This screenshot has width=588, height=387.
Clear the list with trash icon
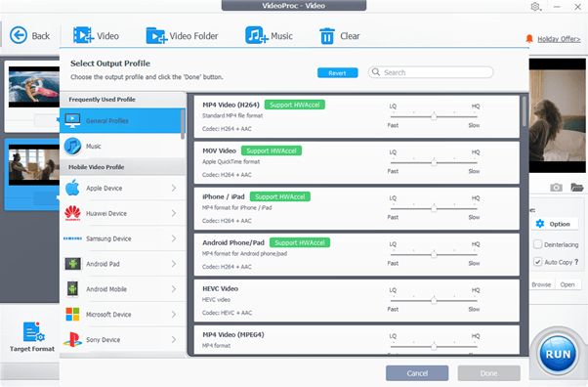tap(327, 36)
